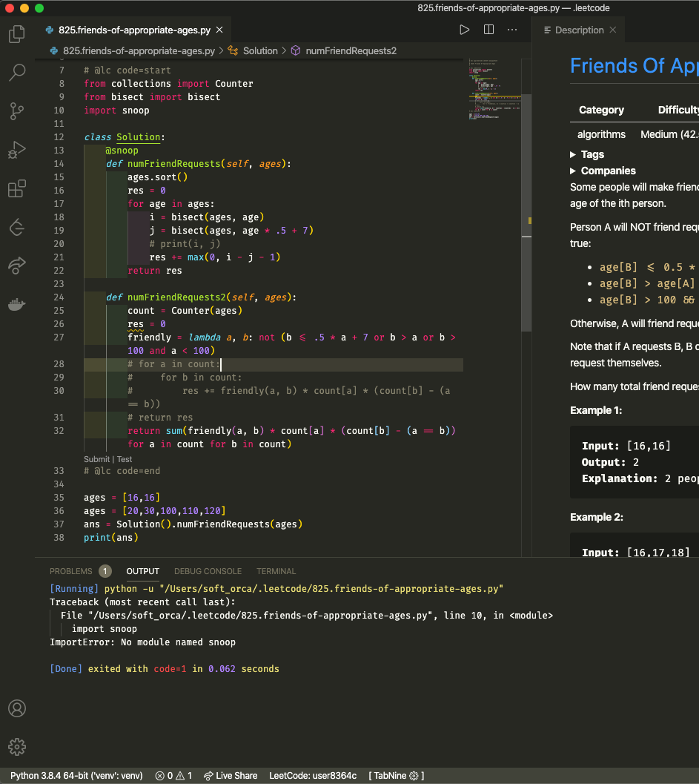The height and width of the screenshot is (784, 699).
Task: Switch to the TERMINAL tab
Action: click(276, 571)
